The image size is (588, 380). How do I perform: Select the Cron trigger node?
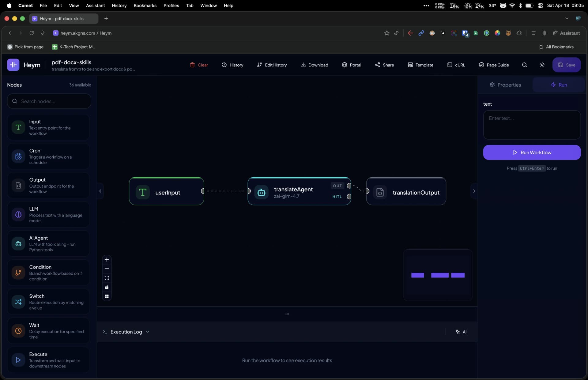(48, 156)
